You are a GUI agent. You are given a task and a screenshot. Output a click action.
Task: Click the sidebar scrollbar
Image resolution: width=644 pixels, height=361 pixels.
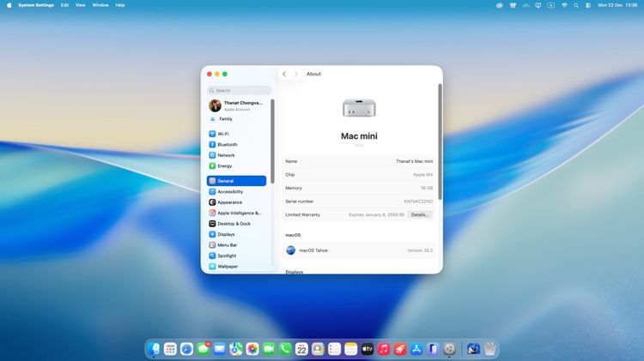point(272,141)
